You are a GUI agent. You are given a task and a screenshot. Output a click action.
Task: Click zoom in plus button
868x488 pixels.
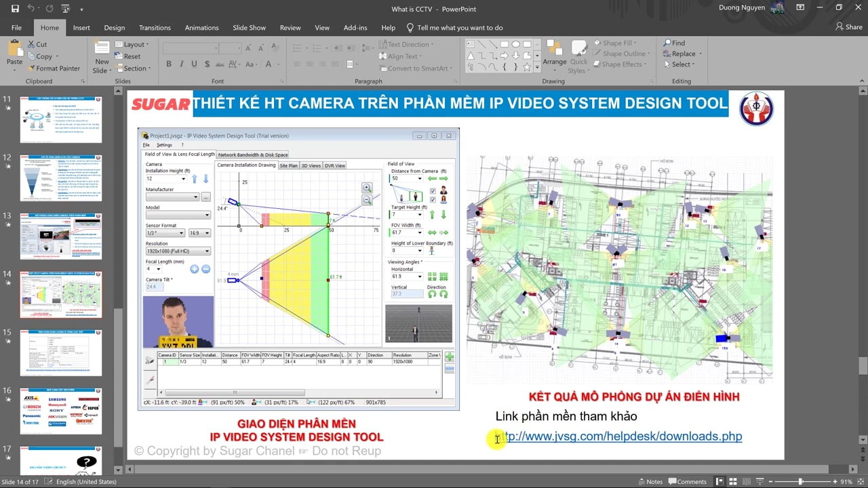click(x=835, y=481)
